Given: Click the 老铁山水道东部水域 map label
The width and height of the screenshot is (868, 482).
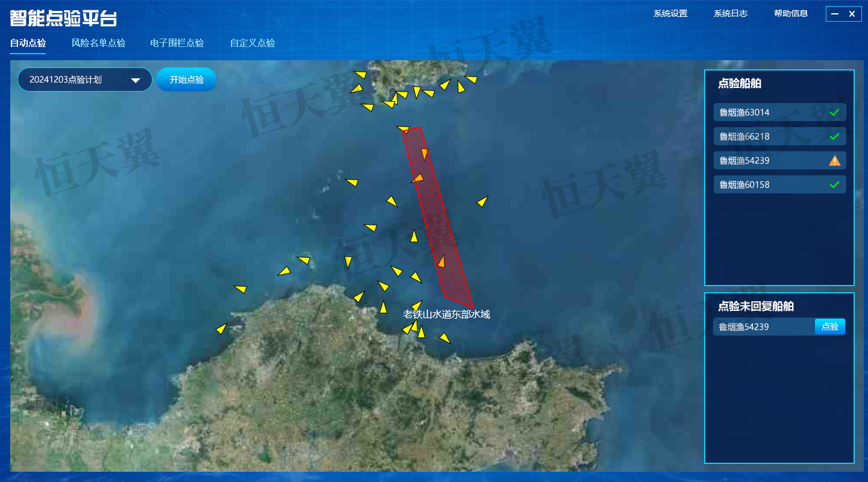Looking at the screenshot, I should [446, 315].
